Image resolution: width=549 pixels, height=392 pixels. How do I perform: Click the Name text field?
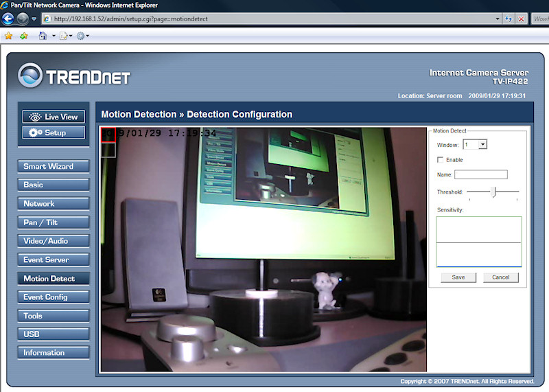[x=480, y=175]
